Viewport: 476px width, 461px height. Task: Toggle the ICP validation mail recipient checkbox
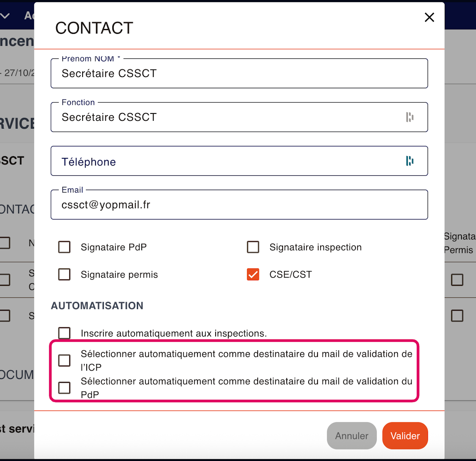[x=64, y=360]
